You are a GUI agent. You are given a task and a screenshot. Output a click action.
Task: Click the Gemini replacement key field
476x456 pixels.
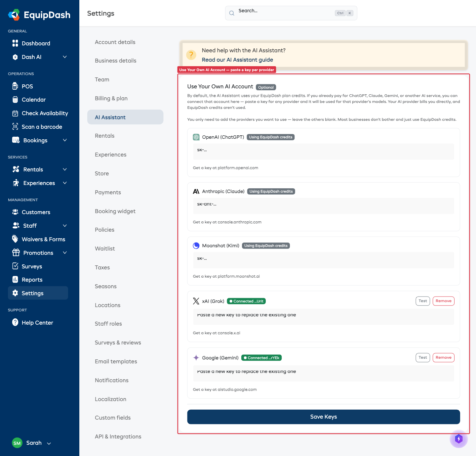[x=324, y=373]
